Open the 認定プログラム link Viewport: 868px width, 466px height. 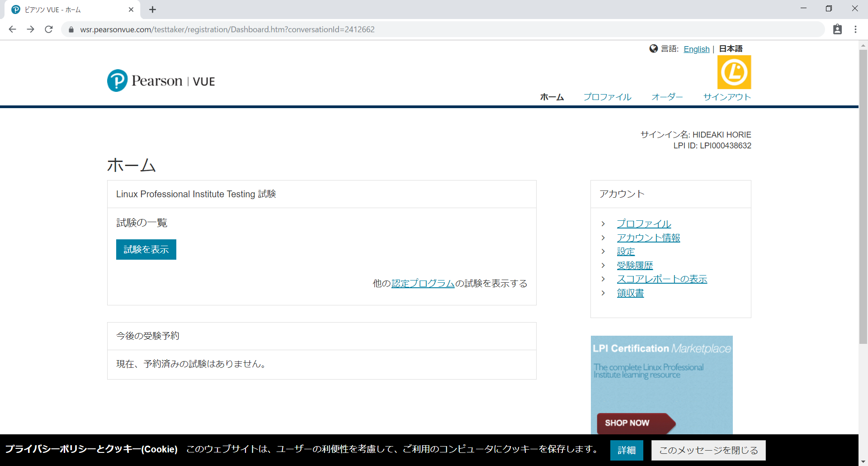click(x=423, y=284)
